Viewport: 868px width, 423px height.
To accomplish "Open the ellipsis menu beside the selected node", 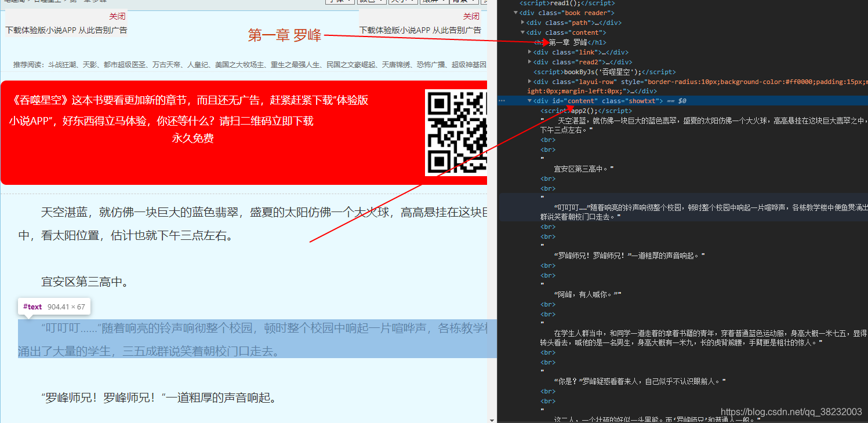I will [502, 101].
